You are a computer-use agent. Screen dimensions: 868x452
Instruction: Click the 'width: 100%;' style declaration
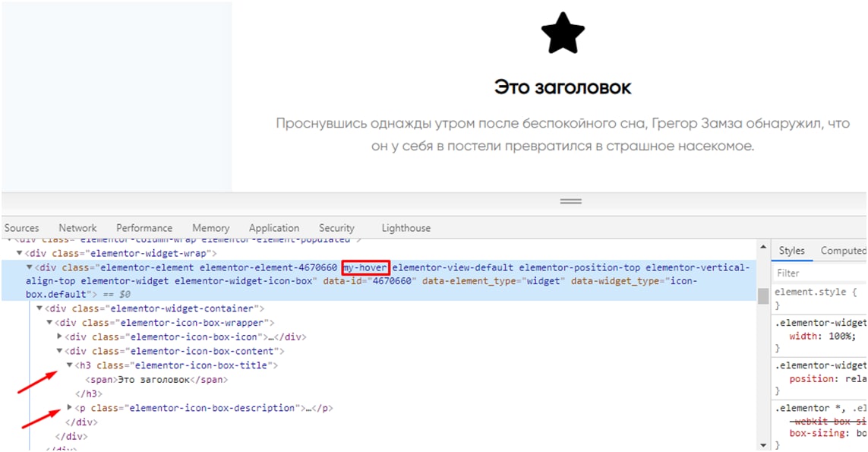(822, 337)
